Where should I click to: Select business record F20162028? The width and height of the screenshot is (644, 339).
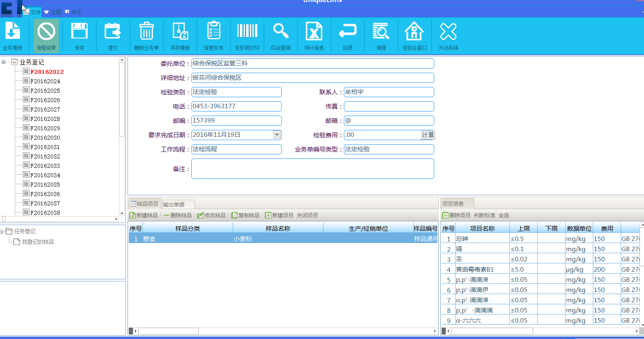pos(45,119)
